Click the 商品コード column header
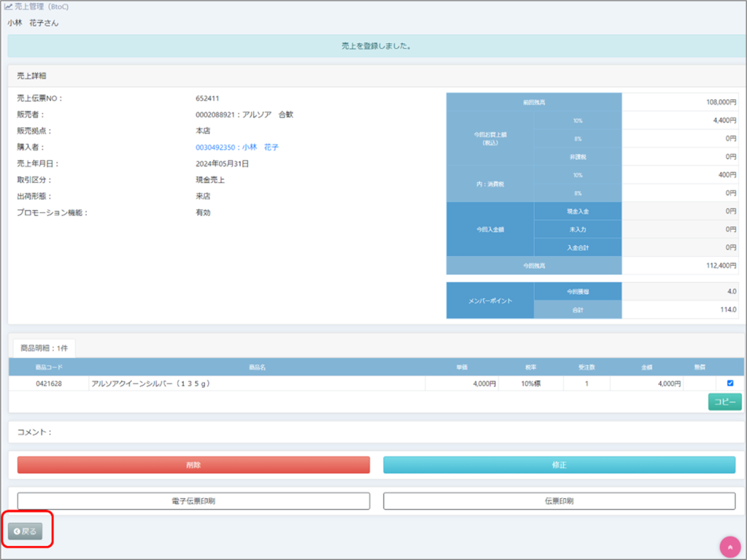Image resolution: width=747 pixels, height=560 pixels. (x=49, y=367)
